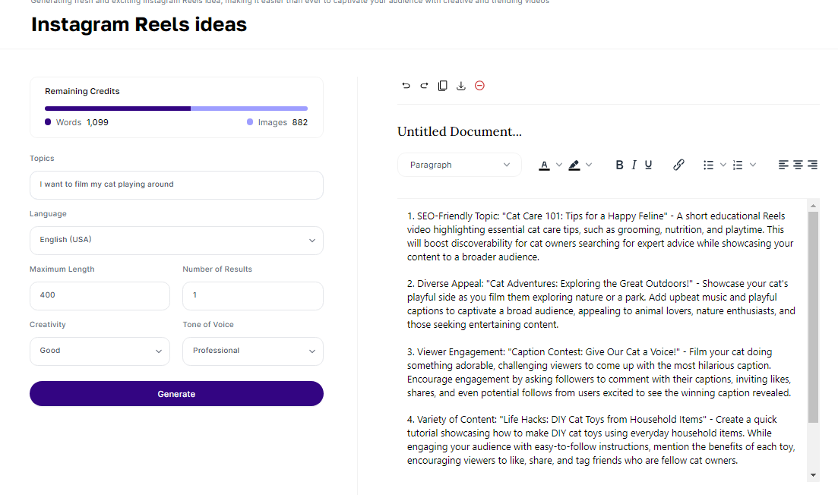
Task: Center align the text
Action: click(797, 164)
